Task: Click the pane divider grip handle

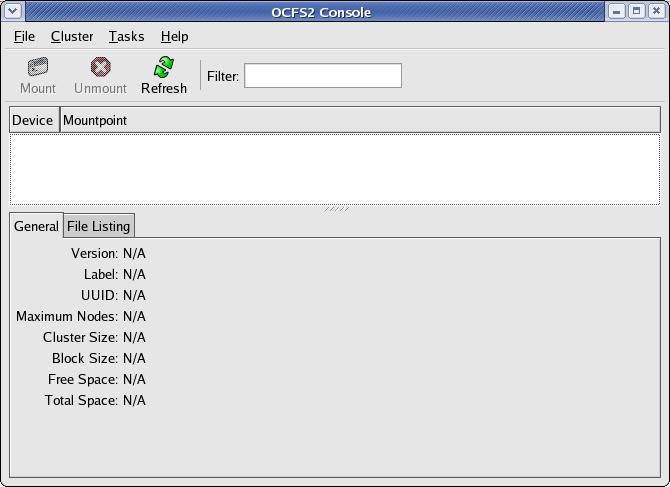Action: (x=336, y=209)
